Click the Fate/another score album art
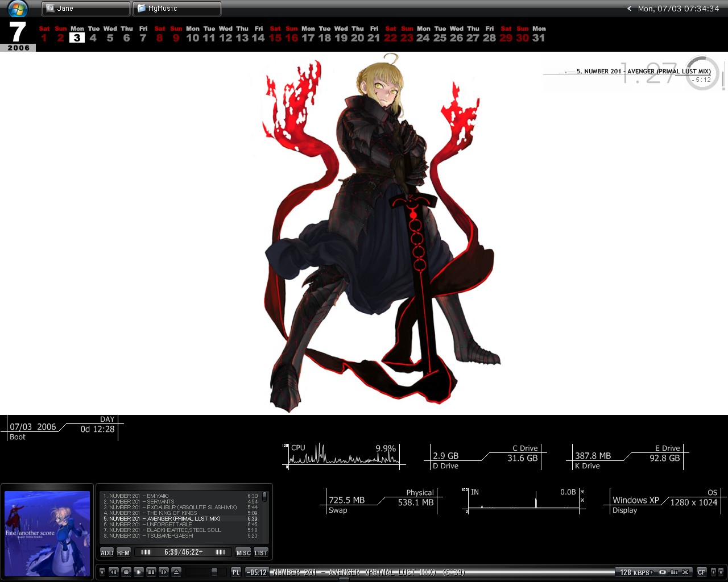This screenshot has width=728, height=582. coord(47,534)
